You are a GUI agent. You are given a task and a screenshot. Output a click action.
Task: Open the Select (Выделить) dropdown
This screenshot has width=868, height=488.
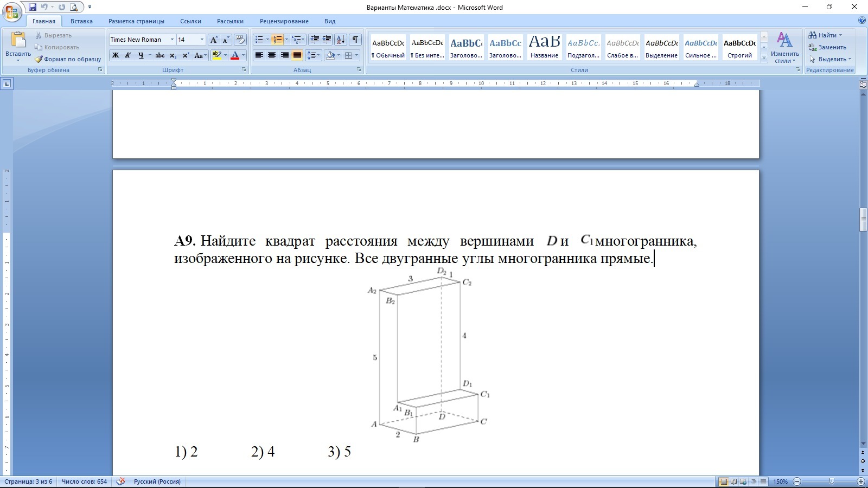click(x=830, y=59)
